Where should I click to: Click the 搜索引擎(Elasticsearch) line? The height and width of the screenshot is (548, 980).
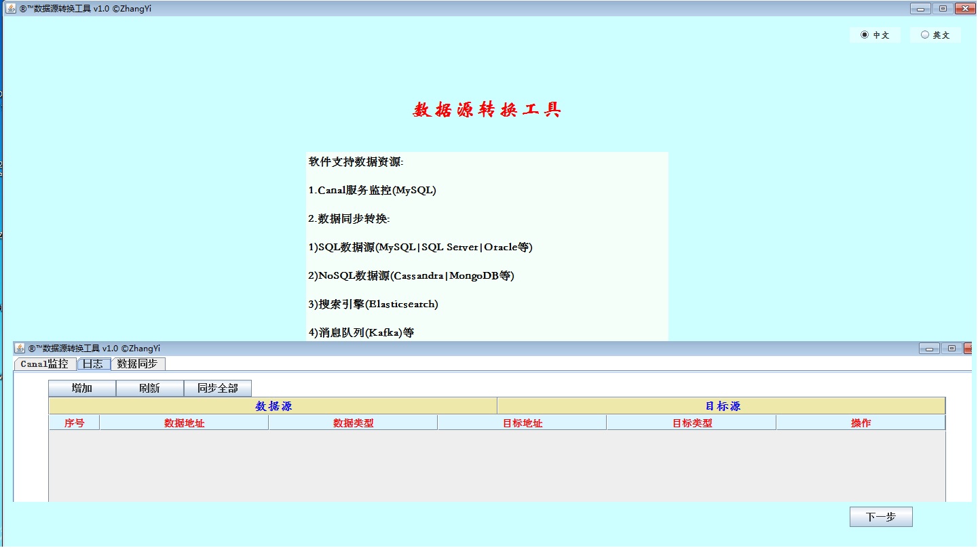373,305
